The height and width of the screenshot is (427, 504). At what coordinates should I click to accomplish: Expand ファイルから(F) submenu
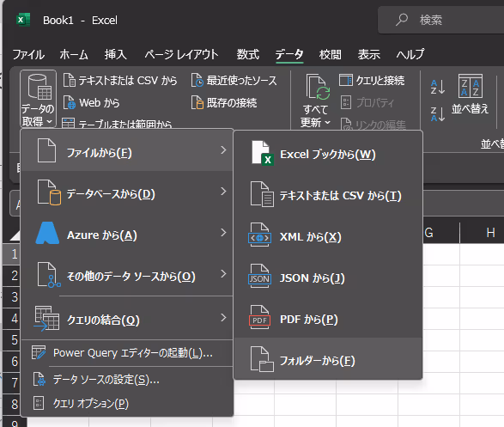pyautogui.click(x=126, y=151)
